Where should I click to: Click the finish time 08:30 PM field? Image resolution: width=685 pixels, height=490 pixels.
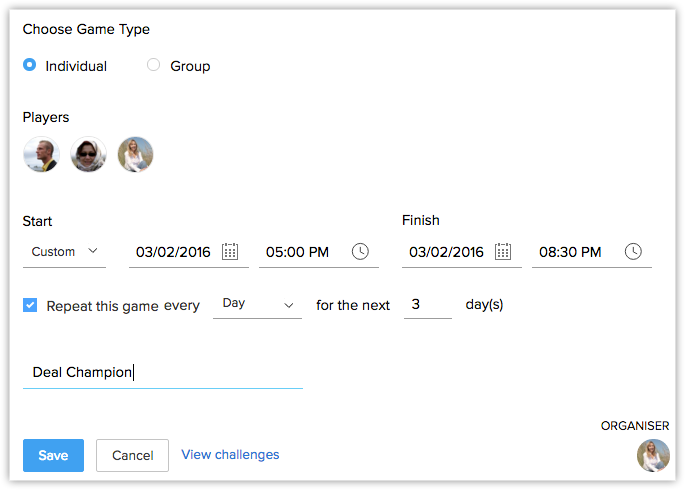pos(570,252)
